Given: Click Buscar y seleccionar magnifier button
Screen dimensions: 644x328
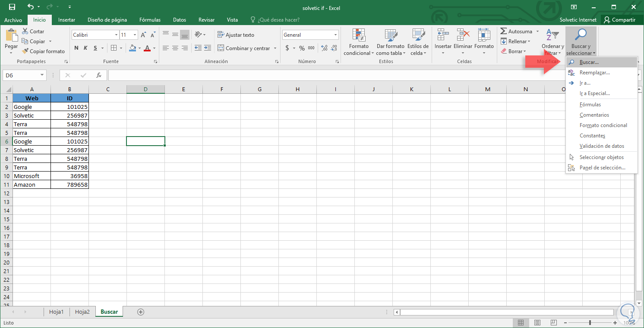Looking at the screenshot, I should pos(581,42).
